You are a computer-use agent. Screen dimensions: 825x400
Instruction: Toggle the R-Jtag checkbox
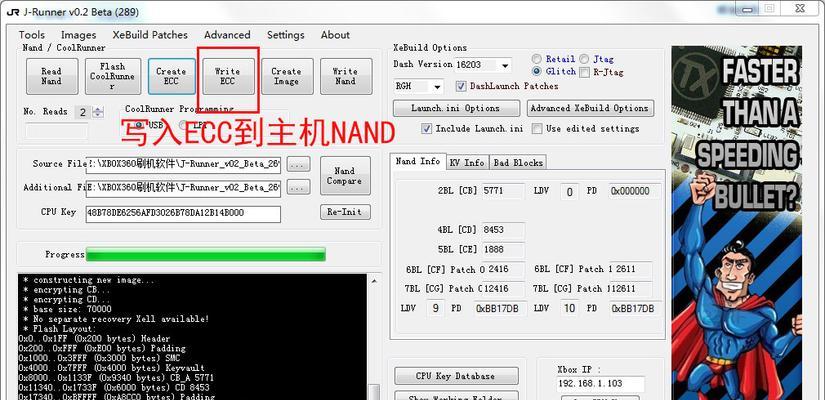coord(584,72)
